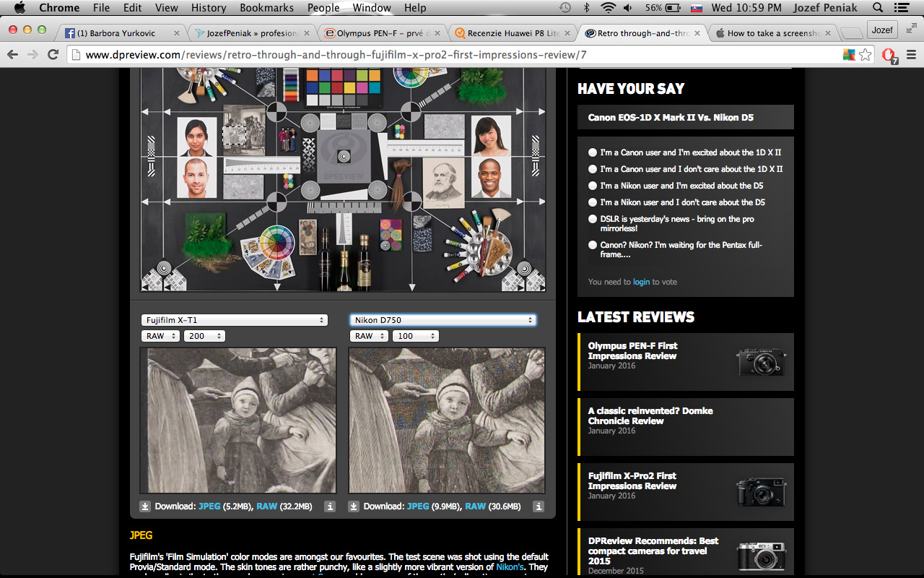Viewport: 924px width, 578px height.
Task: Select 'DSLR is yesterday's news' poll option
Action: pyautogui.click(x=593, y=219)
